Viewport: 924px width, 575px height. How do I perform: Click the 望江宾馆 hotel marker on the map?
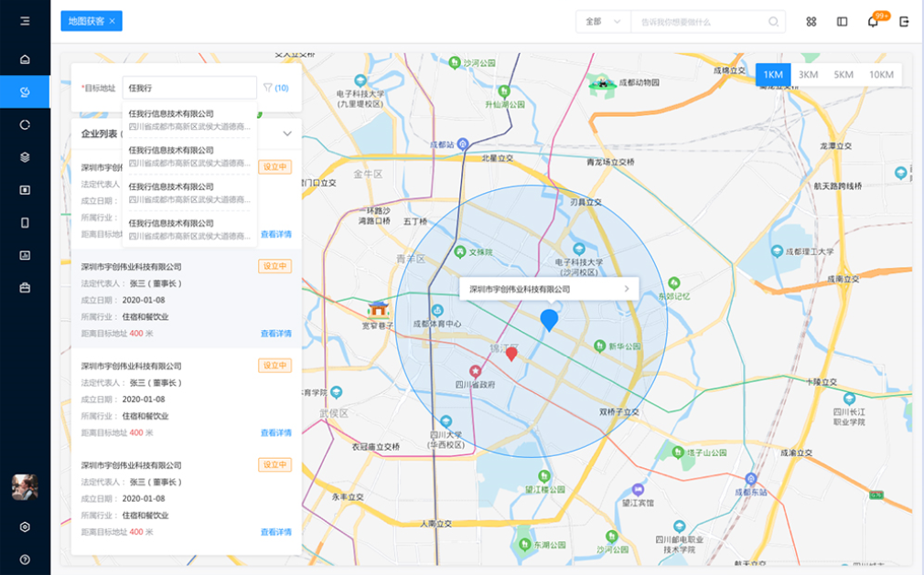click(x=638, y=489)
